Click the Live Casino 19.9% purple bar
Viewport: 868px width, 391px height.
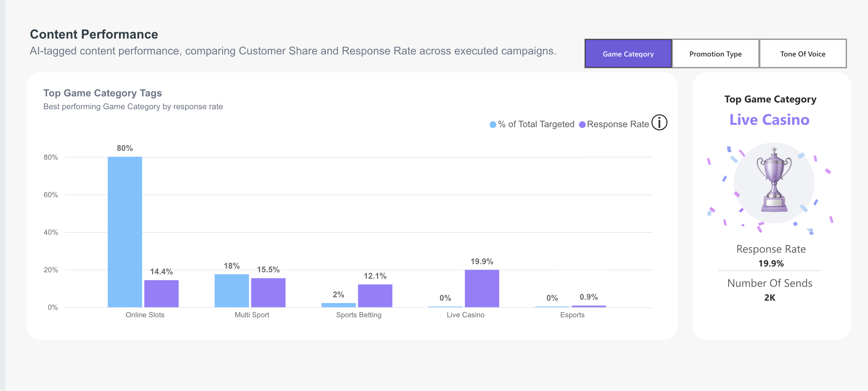(x=482, y=289)
